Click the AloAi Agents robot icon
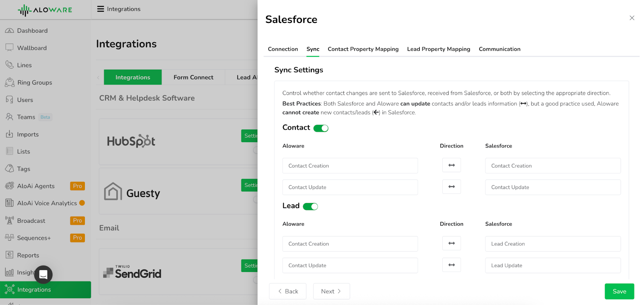 coord(9,186)
